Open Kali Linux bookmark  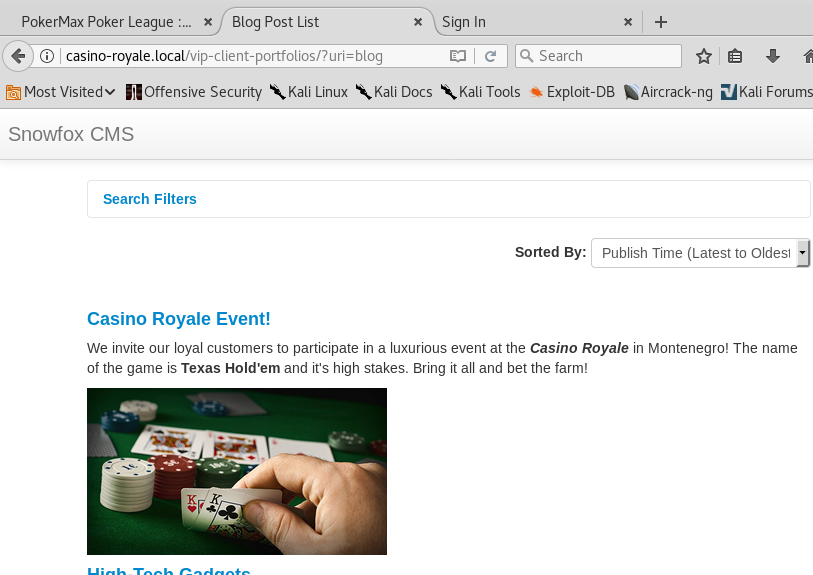(309, 92)
